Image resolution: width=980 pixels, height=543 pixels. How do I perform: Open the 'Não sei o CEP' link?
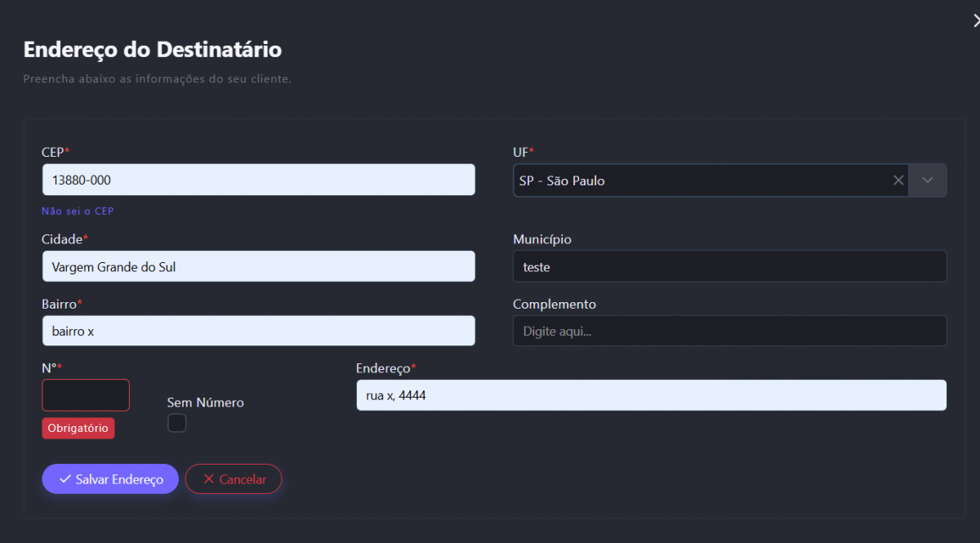coord(78,211)
